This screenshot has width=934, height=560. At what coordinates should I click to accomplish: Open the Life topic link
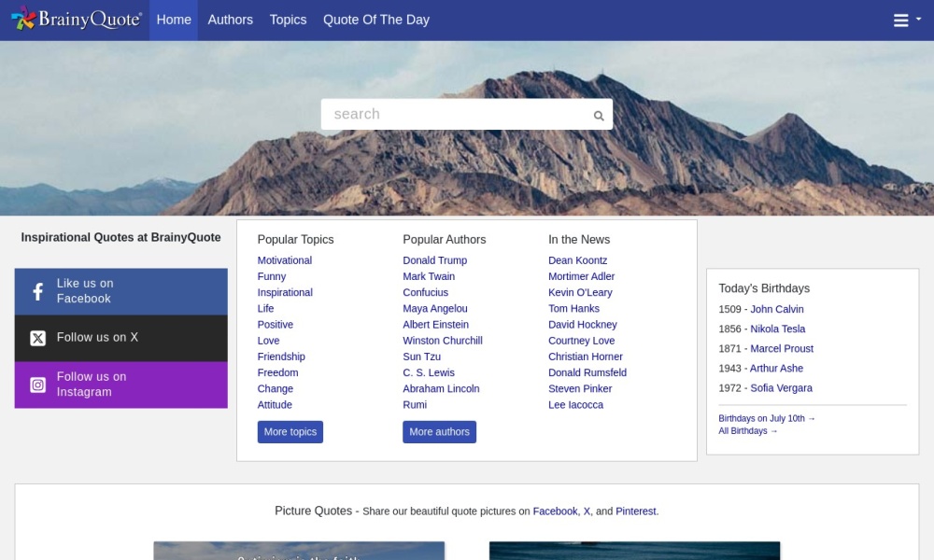[x=265, y=308]
